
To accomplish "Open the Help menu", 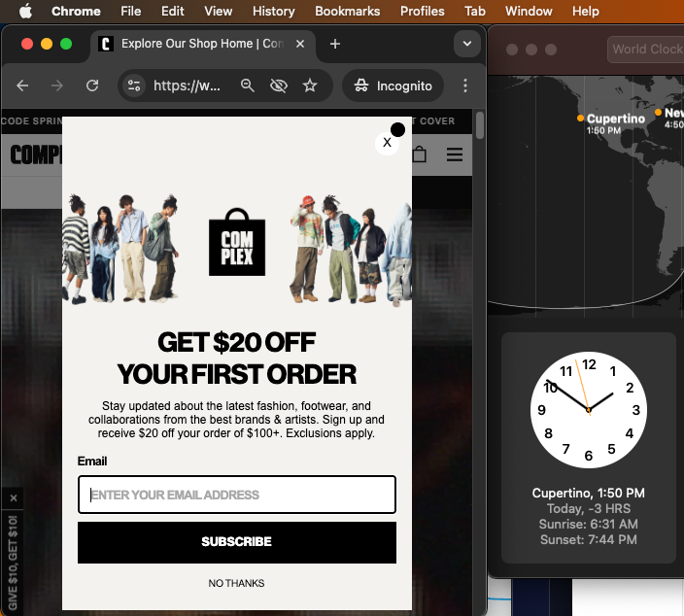I will pos(586,11).
